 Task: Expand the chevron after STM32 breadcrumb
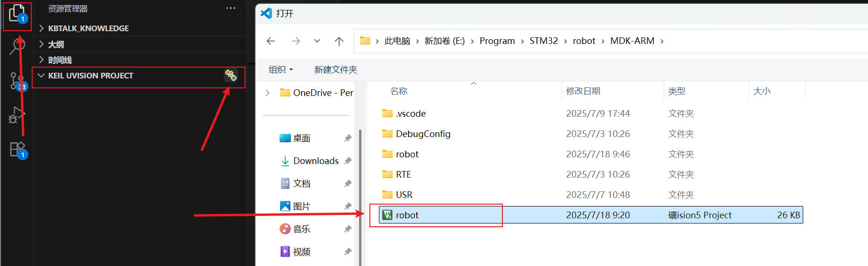tap(565, 42)
